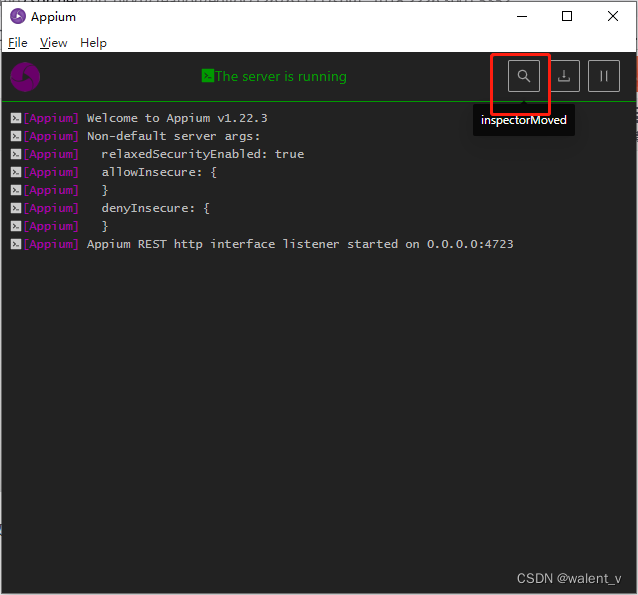Screen dimensions: 638x595
Task: Click the log text 'denyInsecure: {'
Action: coord(155,208)
